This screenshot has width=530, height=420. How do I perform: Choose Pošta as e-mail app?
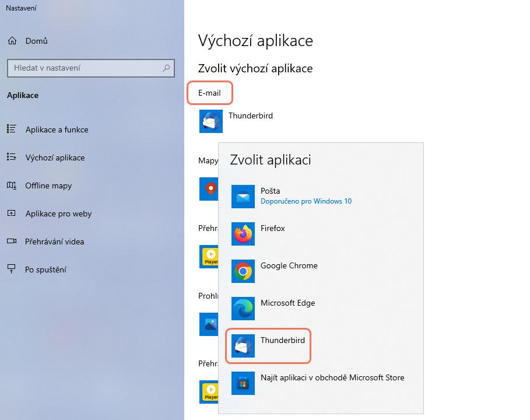(271, 191)
